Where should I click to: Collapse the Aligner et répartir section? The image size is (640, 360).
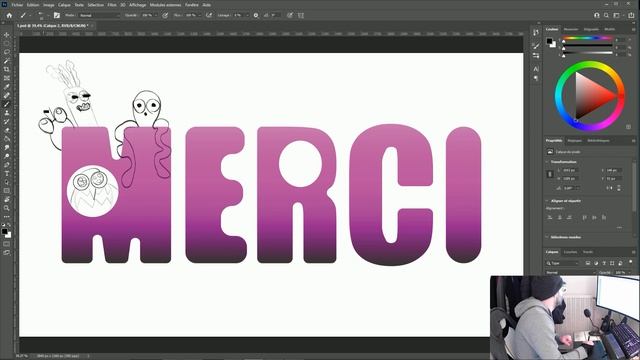click(x=547, y=201)
